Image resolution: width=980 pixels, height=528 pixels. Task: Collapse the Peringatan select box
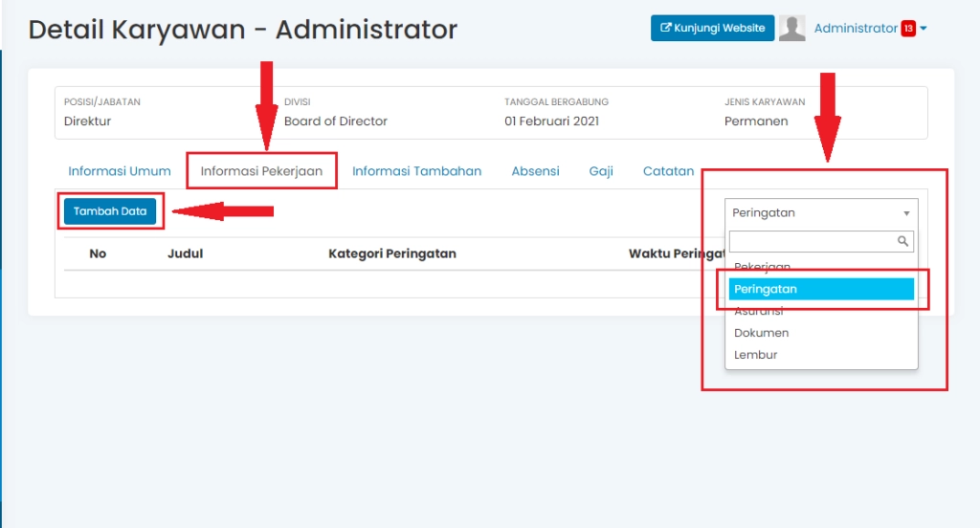coord(821,213)
